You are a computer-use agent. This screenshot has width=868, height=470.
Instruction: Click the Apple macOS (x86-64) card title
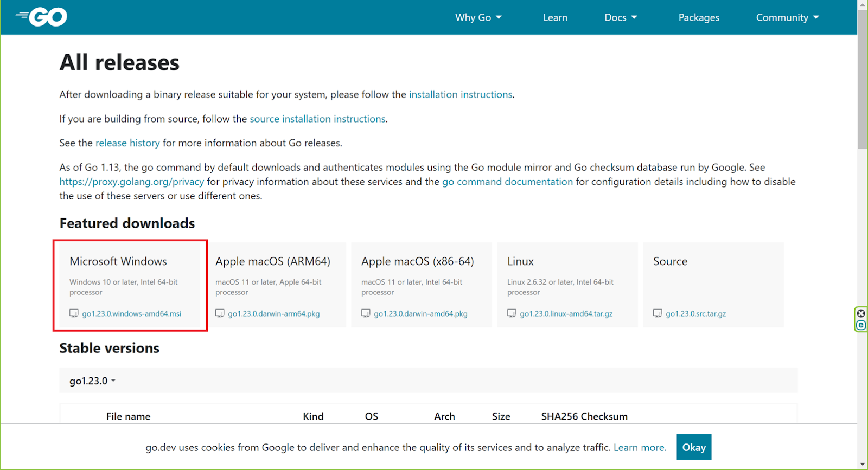coord(418,261)
